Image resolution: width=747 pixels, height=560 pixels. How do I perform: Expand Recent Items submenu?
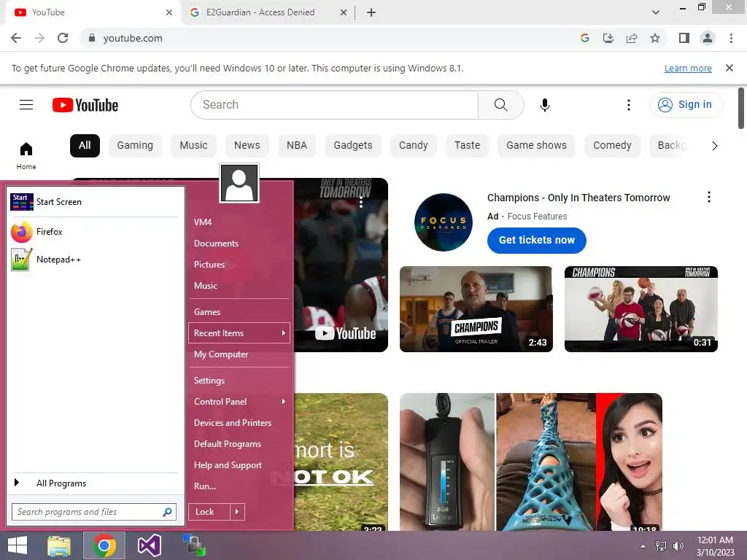click(239, 332)
